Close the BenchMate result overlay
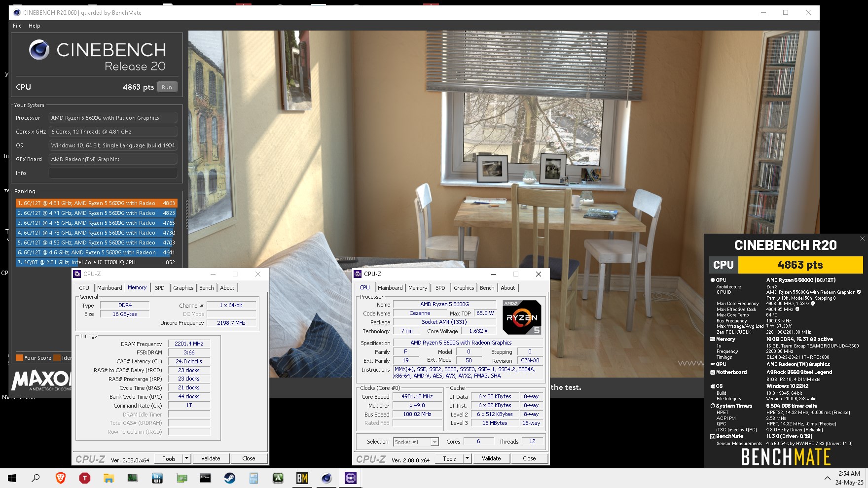 click(x=862, y=239)
